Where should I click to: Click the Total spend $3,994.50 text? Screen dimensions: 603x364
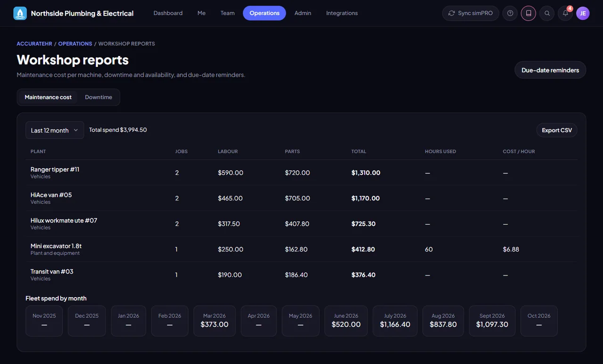(118, 130)
